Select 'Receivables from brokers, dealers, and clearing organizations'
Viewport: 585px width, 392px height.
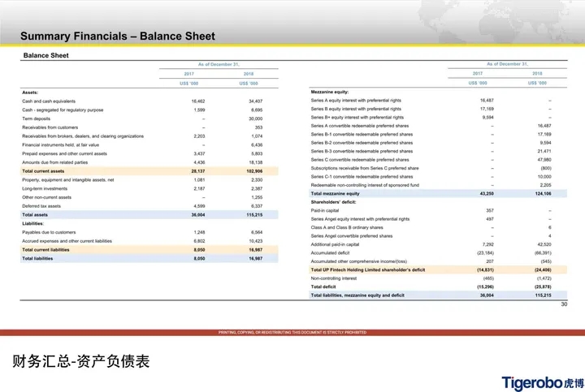click(83, 136)
